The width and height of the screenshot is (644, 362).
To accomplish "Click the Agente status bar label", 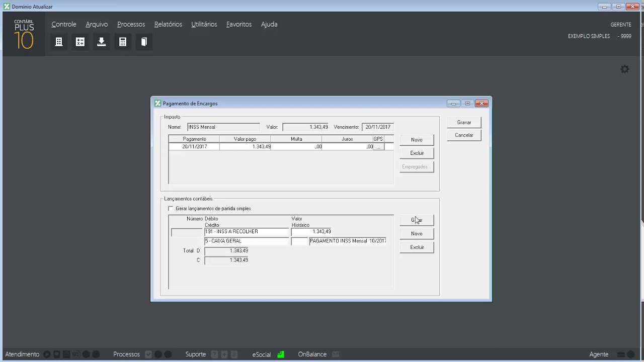I will 599,354.
